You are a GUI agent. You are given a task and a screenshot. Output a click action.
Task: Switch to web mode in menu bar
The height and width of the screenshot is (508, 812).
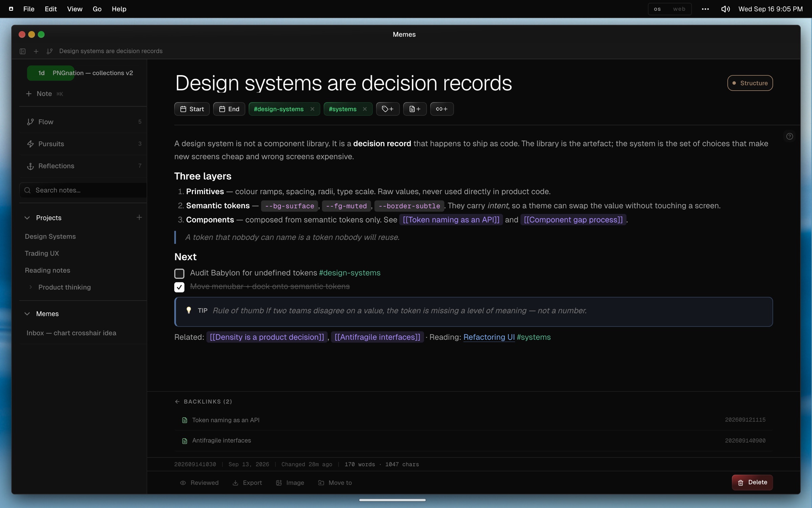click(679, 9)
